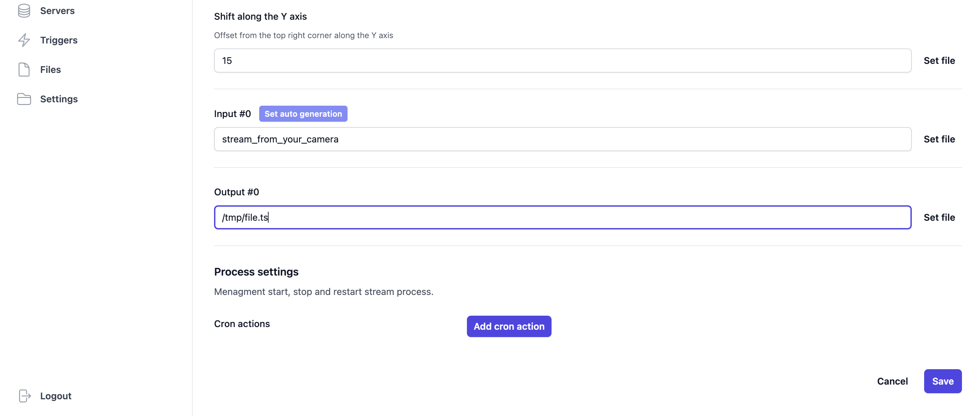This screenshot has width=980, height=416.
Task: Click the Logout exit icon
Action: tap(25, 396)
